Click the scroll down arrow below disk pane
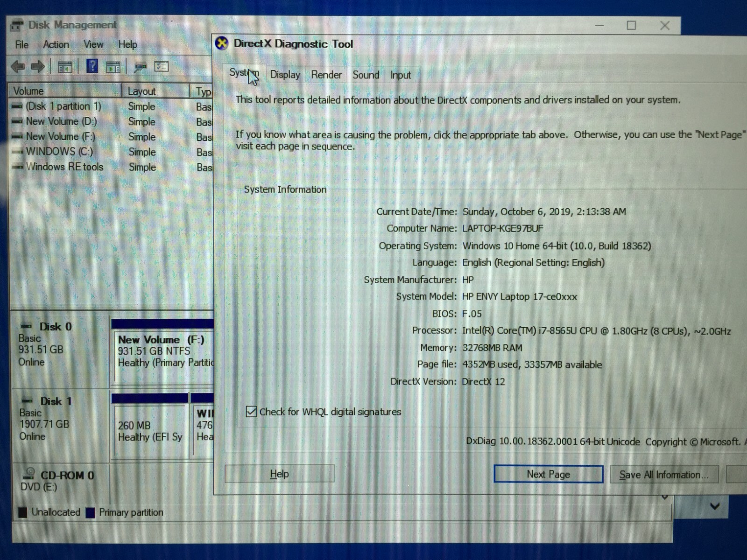 point(665,498)
